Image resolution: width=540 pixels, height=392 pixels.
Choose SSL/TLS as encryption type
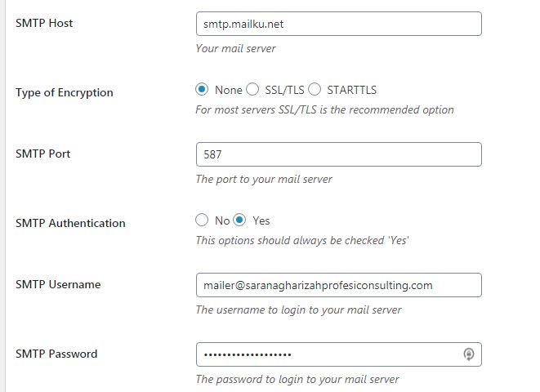coord(252,90)
